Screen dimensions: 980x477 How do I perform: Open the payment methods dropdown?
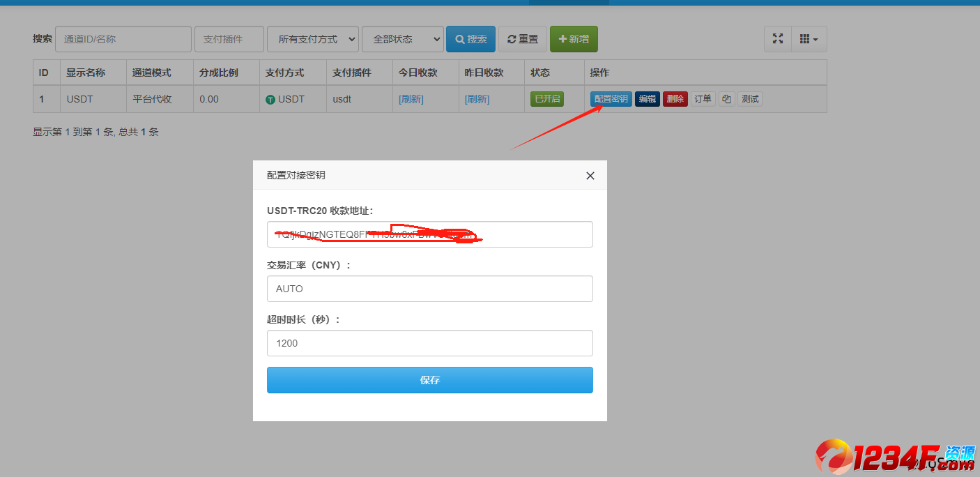313,39
